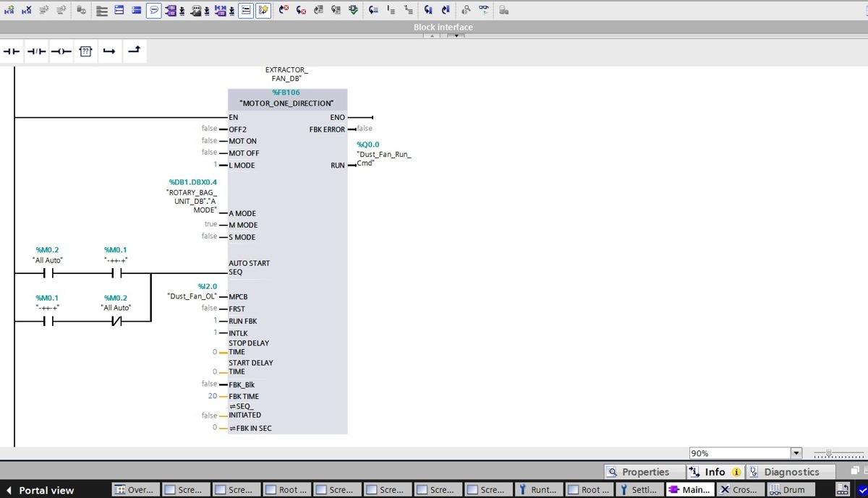Insert an assignment coil
The height and width of the screenshot is (498, 868).
tap(61, 52)
